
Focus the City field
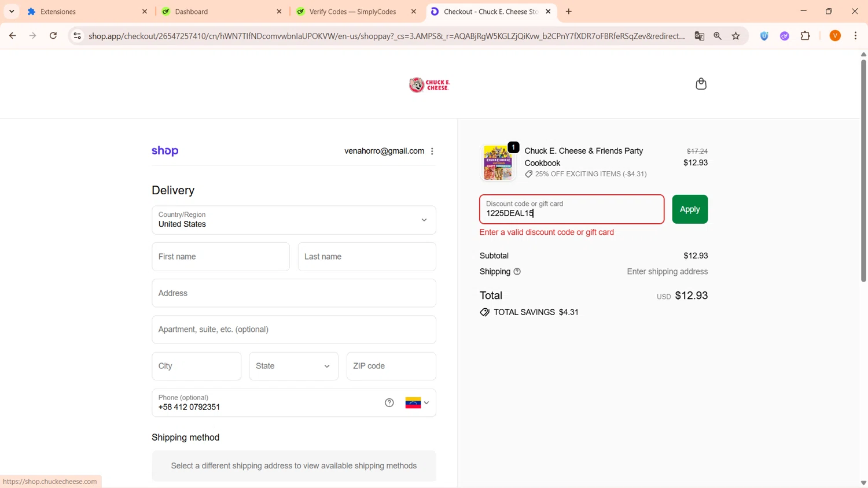pos(197,367)
